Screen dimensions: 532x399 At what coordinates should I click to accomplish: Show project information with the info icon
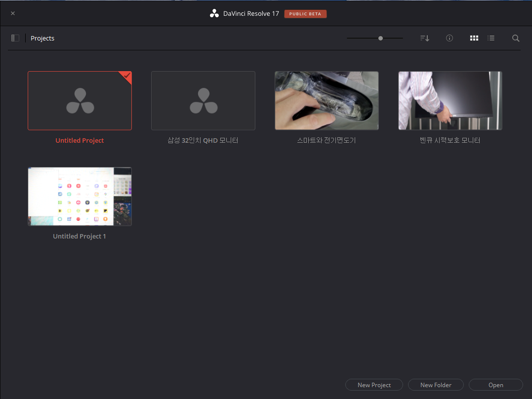pyautogui.click(x=449, y=38)
